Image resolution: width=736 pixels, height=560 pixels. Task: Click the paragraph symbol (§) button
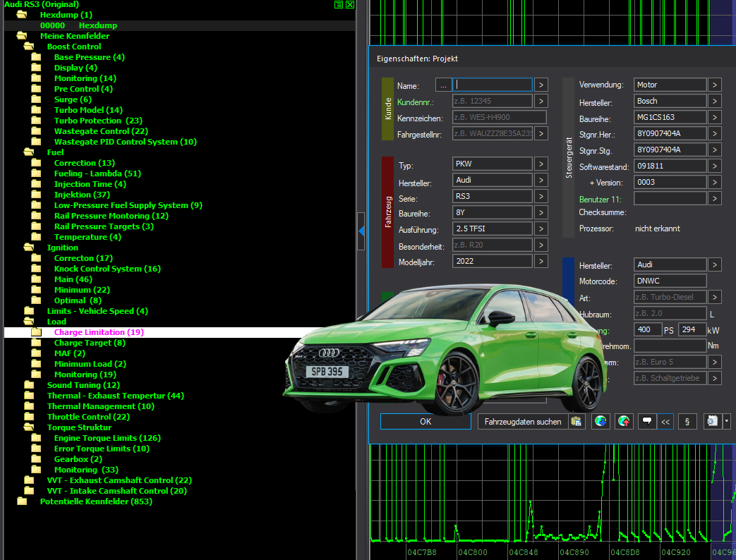(x=687, y=421)
